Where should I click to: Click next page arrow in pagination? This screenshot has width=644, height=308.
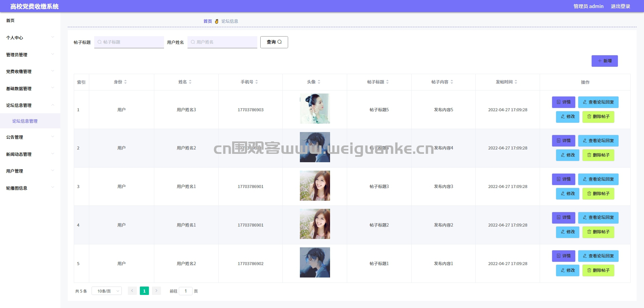(156, 291)
